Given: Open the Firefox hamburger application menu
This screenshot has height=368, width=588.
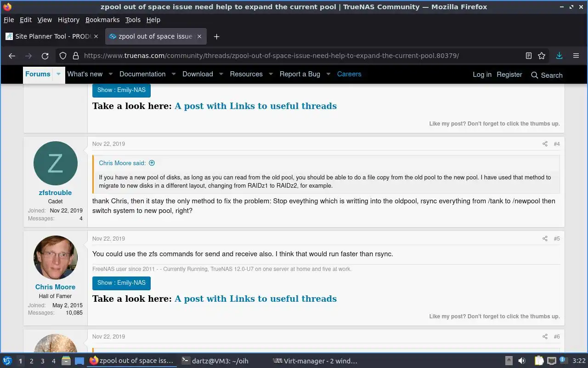Looking at the screenshot, I should click(x=576, y=56).
